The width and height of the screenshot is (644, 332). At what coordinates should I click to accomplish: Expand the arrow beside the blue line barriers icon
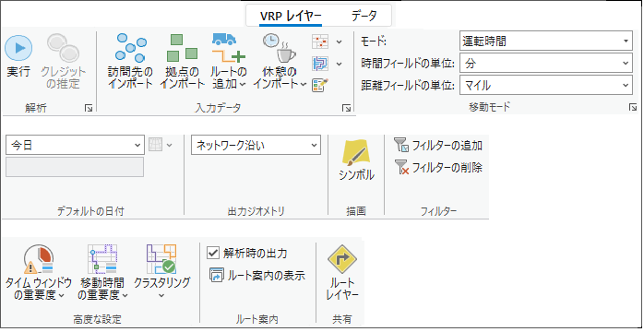pos(339,64)
